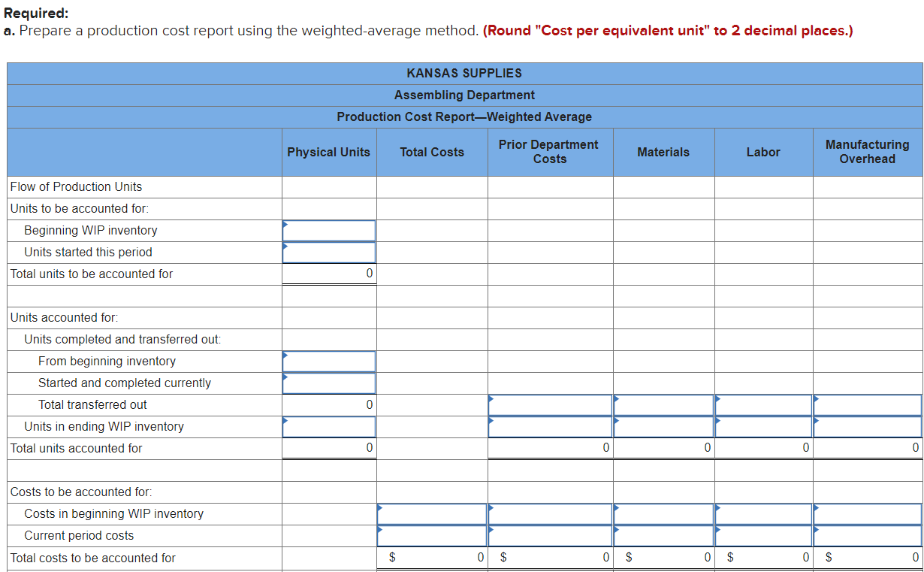Screen dimensions: 924x572
Task: Select Prior Department Costs input for Current period costs
Action: click(x=550, y=535)
